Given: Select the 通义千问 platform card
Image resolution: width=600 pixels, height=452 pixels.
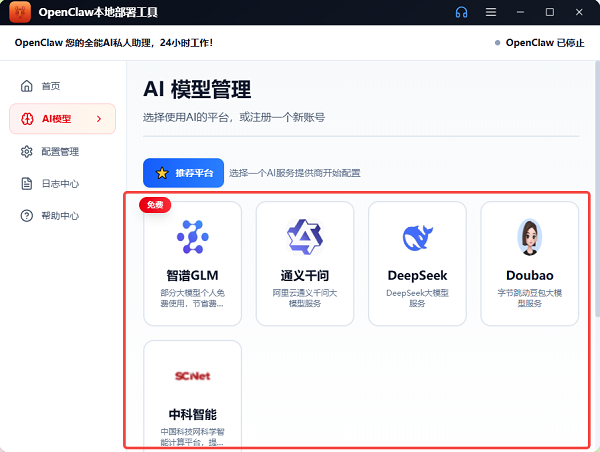Looking at the screenshot, I should pos(305,264).
